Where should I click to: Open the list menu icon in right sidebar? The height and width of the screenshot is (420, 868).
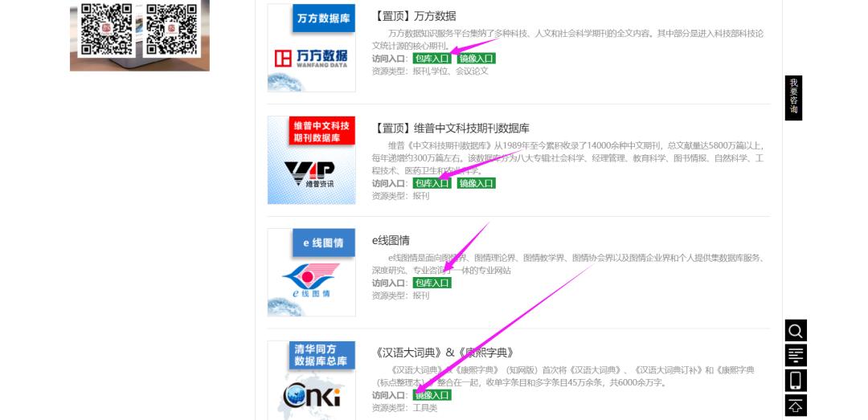click(796, 355)
